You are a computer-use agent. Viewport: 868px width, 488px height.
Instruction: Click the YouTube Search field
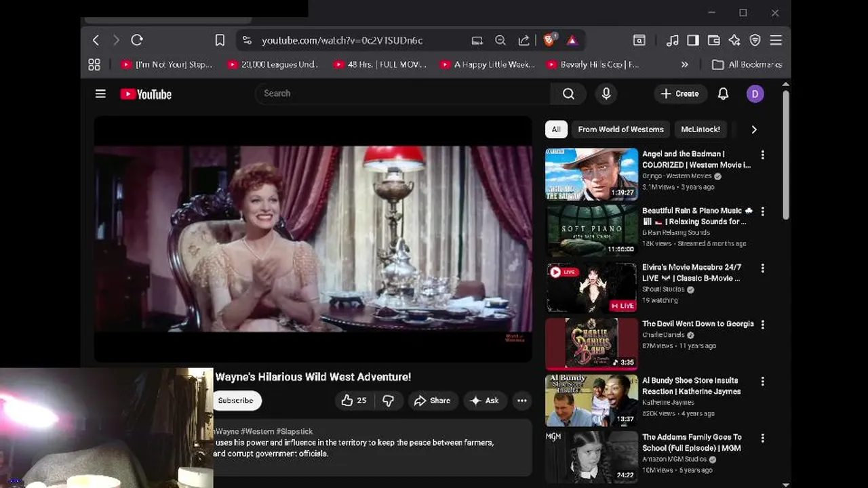click(x=403, y=94)
